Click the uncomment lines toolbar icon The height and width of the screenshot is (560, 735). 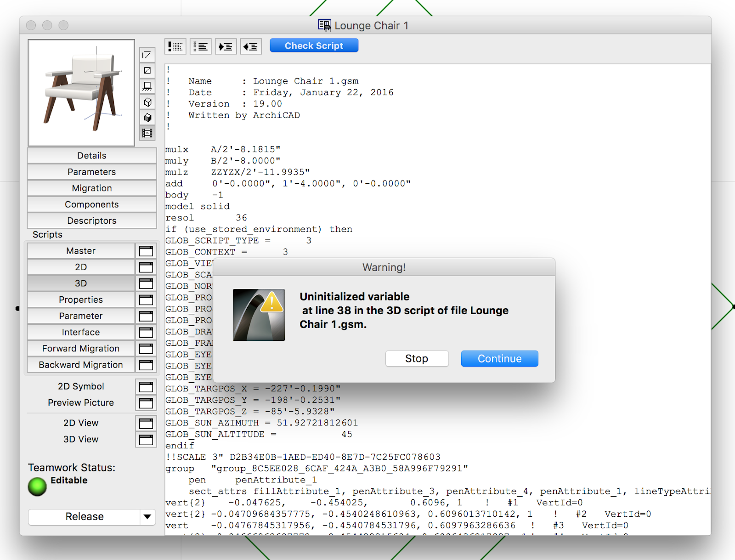point(200,46)
